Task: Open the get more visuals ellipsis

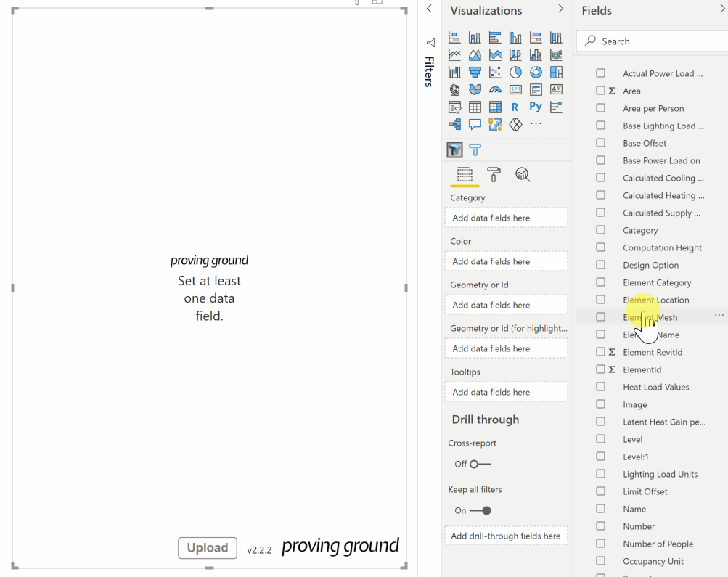Action: (x=536, y=124)
